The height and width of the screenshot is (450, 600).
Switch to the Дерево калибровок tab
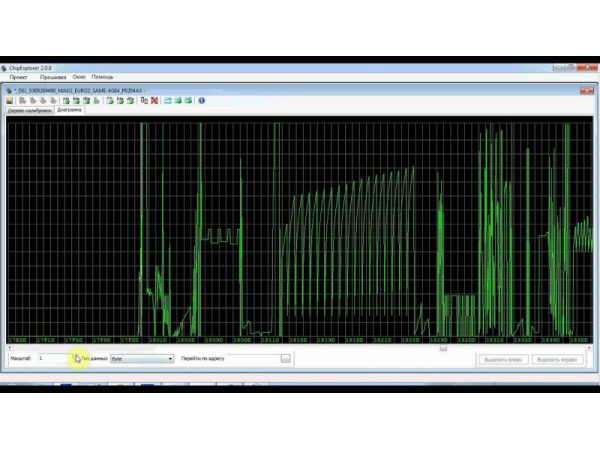coord(27,110)
